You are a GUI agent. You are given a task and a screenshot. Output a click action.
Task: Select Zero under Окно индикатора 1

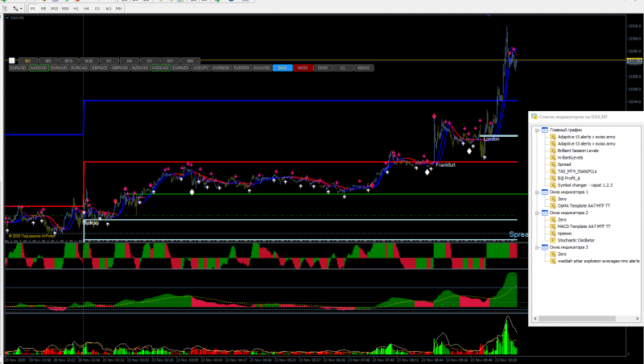(562, 199)
